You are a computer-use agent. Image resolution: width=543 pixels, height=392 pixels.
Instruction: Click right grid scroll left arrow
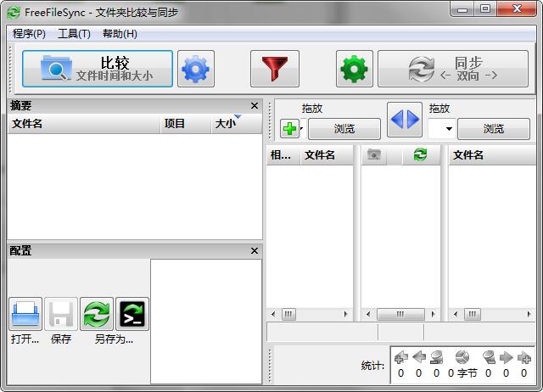tap(456, 314)
